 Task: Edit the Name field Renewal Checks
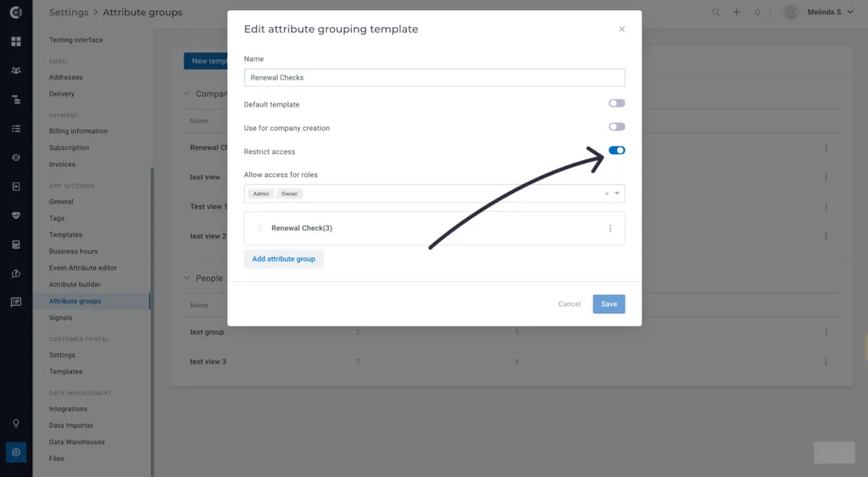pyautogui.click(x=435, y=77)
